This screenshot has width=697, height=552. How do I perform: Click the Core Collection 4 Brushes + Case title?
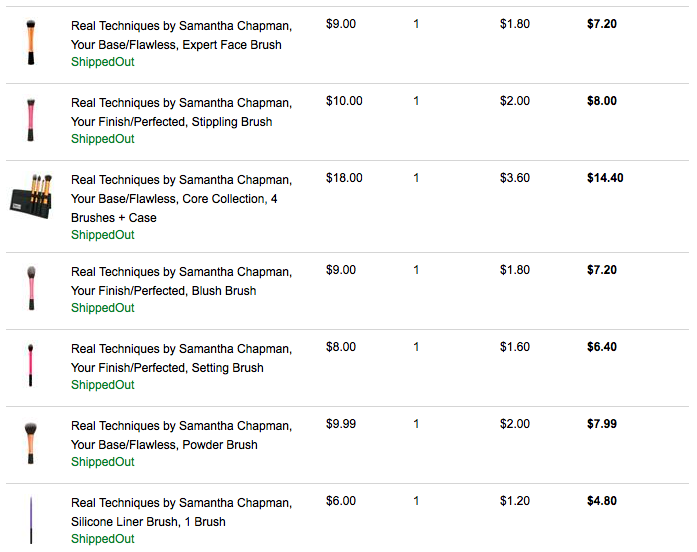click(x=181, y=198)
